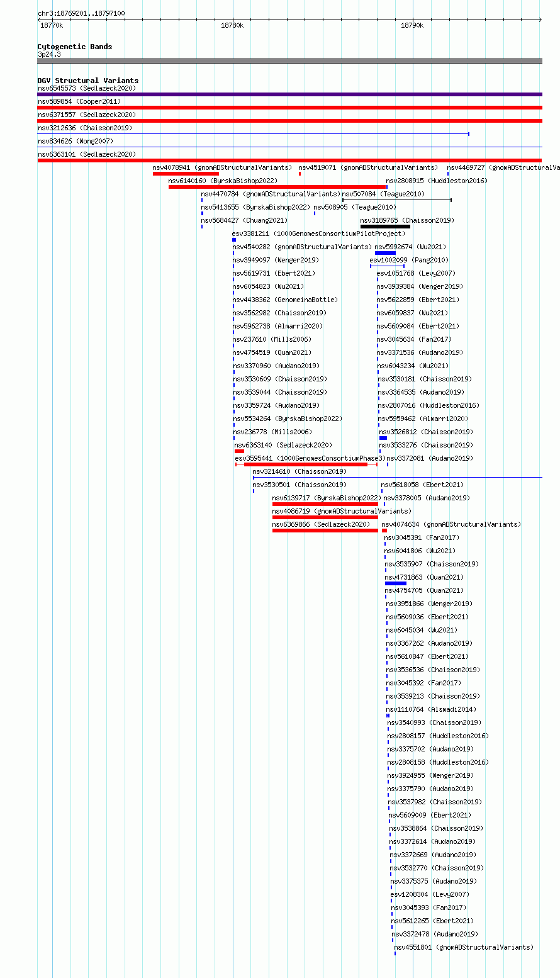Screen dimensions: 560x978
Task: Open esv3381211 (1000GenomesConsortiumPilotProject) label
Action: (x=318, y=233)
